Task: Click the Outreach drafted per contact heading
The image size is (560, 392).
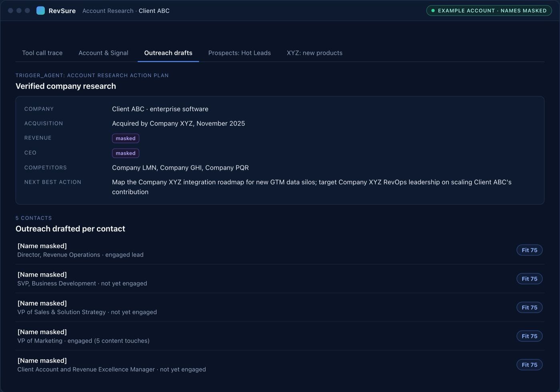Action: pos(70,229)
